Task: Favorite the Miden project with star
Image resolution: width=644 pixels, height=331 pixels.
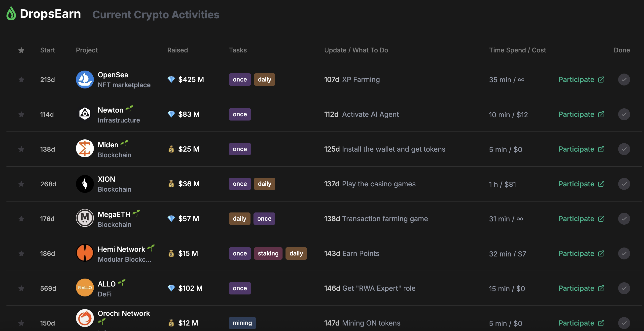Action: coord(22,149)
